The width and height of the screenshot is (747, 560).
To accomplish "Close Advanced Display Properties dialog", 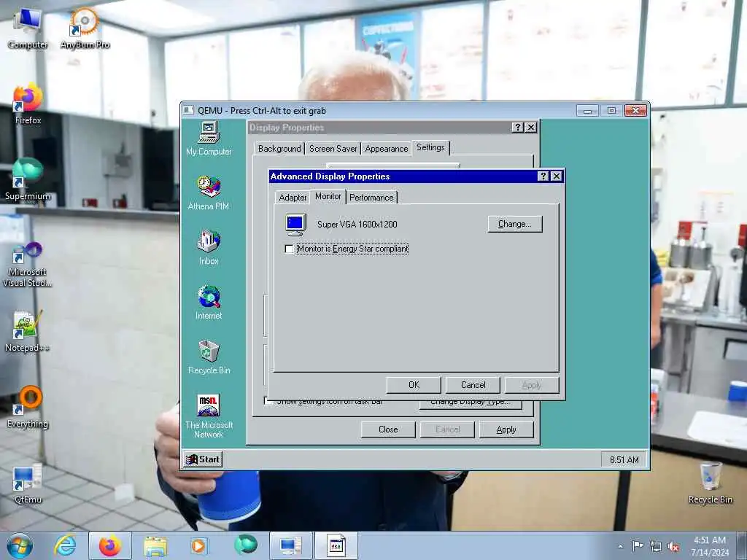I will 556,176.
